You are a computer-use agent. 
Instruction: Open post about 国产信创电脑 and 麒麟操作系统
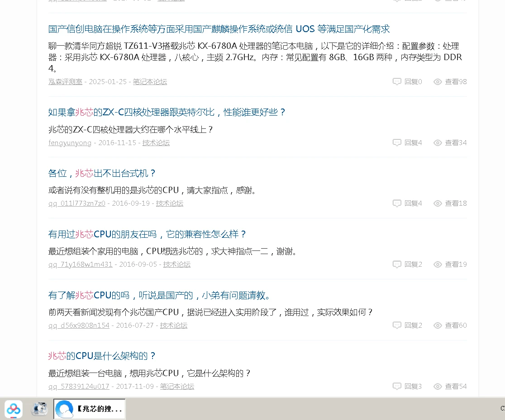(219, 29)
